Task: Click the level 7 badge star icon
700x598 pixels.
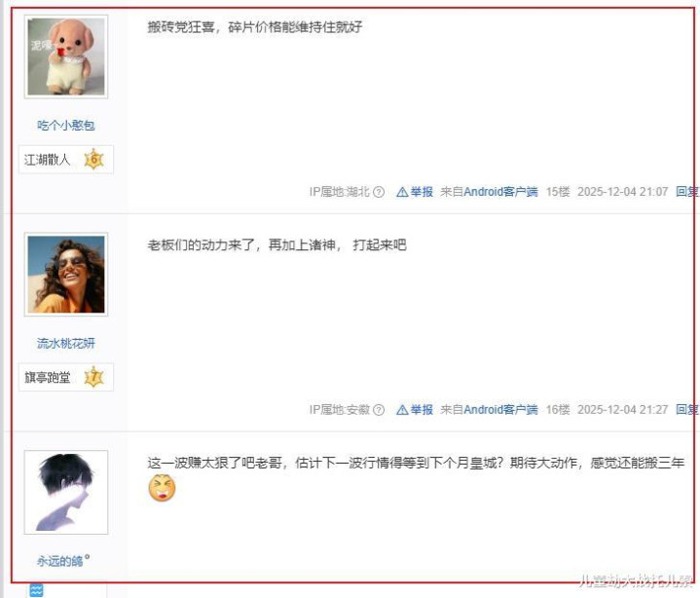Action: tap(93, 377)
